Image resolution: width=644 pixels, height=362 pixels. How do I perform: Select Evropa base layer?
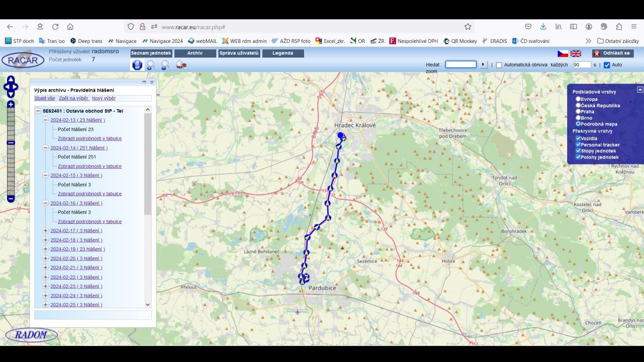[578, 99]
